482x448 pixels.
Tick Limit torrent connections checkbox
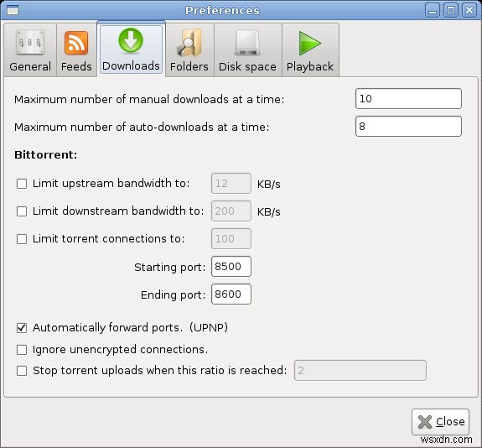point(22,239)
